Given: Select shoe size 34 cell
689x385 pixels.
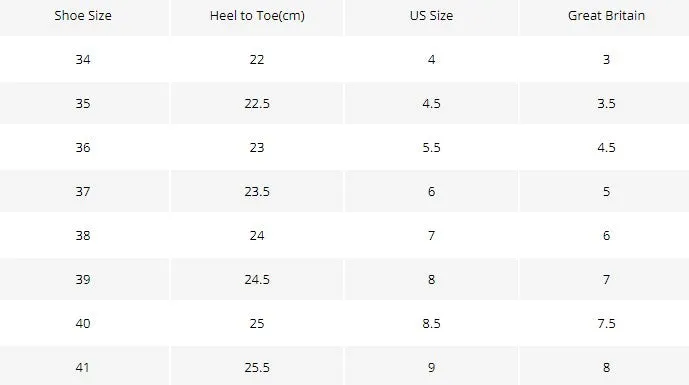Looking at the screenshot, I should click(83, 59).
